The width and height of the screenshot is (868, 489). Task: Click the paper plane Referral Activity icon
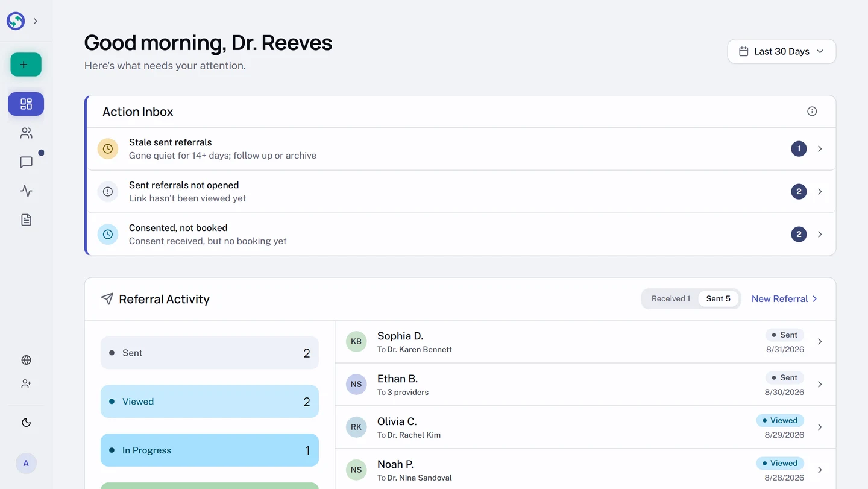[x=107, y=298]
